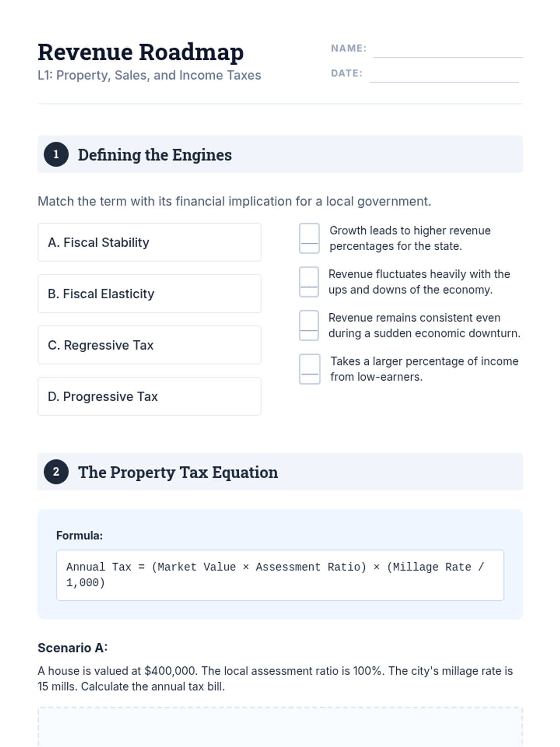Click the A. Fiscal Stability term card
The width and height of the screenshot is (560, 747).
pyautogui.click(x=149, y=242)
